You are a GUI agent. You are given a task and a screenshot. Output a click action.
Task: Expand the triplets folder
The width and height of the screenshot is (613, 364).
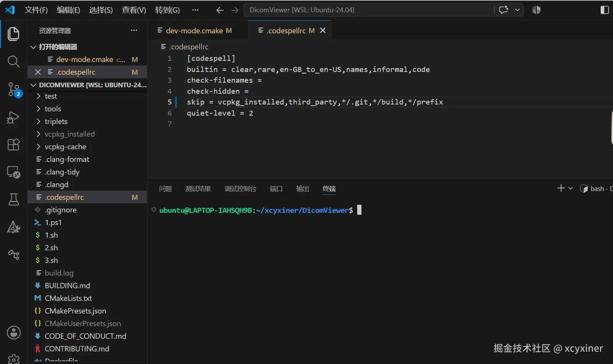coord(87,121)
